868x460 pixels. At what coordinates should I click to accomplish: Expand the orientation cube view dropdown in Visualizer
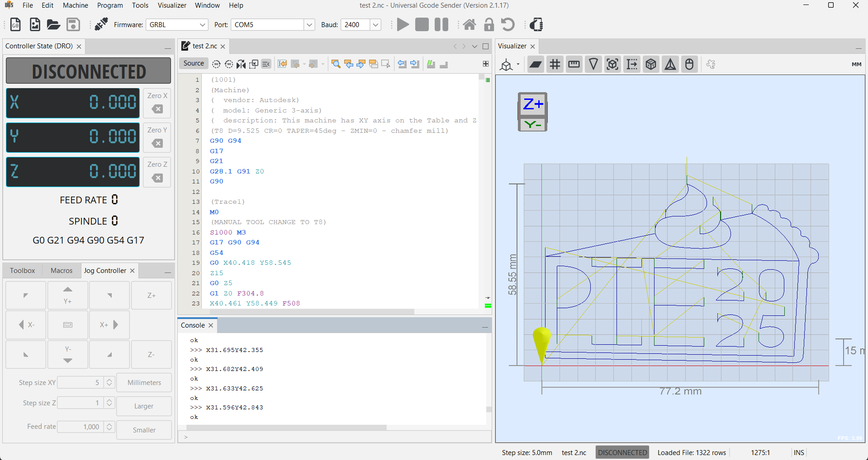[x=517, y=64]
